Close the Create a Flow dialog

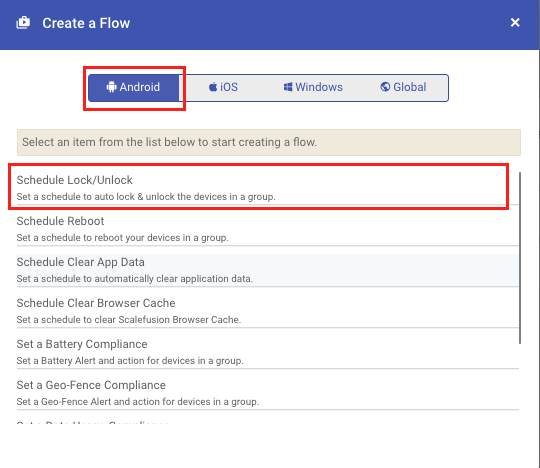point(515,23)
